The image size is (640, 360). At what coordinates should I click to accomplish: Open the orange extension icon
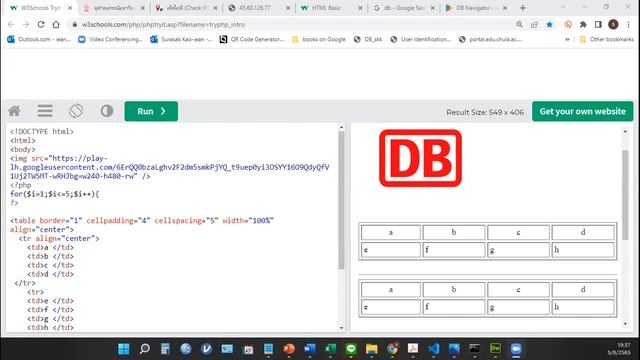[568, 24]
